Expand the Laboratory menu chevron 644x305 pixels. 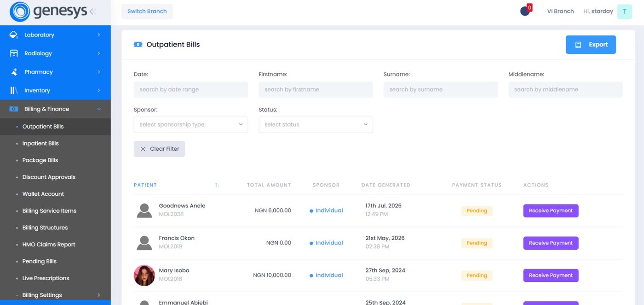pos(98,35)
